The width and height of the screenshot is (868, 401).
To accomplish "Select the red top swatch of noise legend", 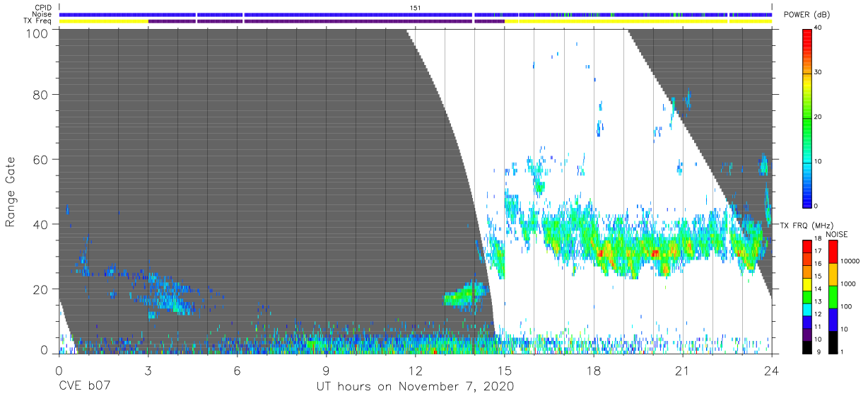I will [x=832, y=252].
